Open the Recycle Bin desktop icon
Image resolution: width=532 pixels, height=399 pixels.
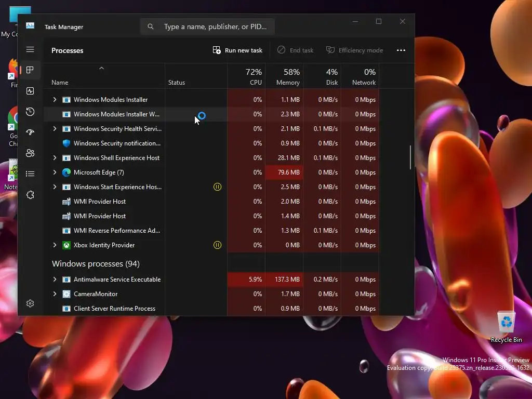(506, 327)
